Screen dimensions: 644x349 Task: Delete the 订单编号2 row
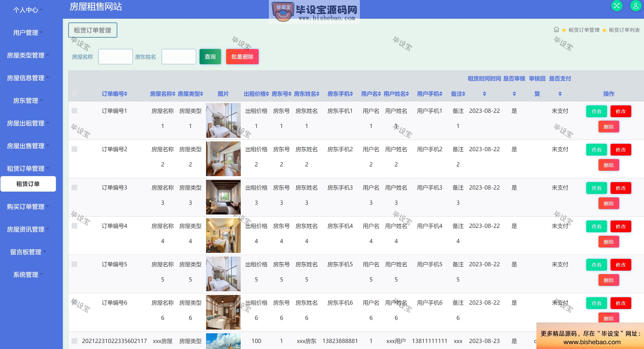[608, 165]
